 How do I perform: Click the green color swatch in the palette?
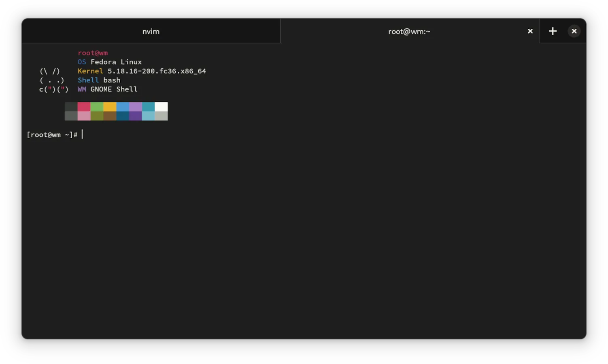tap(97, 106)
